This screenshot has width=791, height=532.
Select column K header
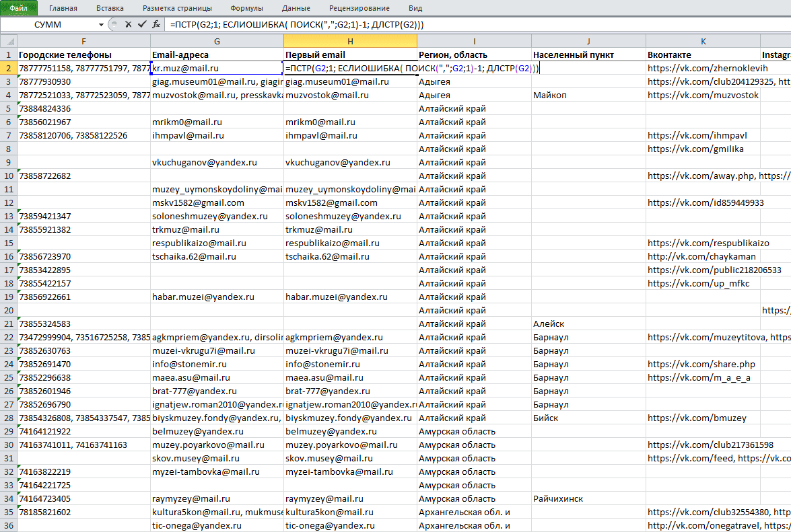point(703,41)
